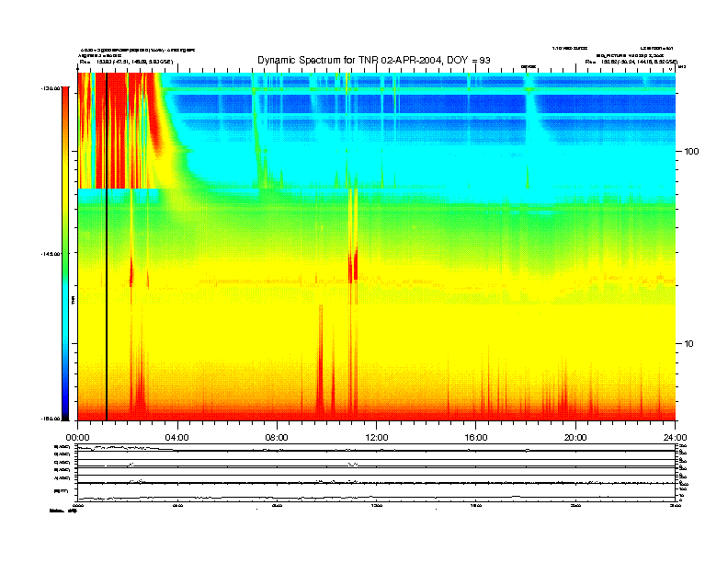The width and height of the screenshot is (728, 563).
Task: Click the 00:00 time axis label
Action: (77, 438)
